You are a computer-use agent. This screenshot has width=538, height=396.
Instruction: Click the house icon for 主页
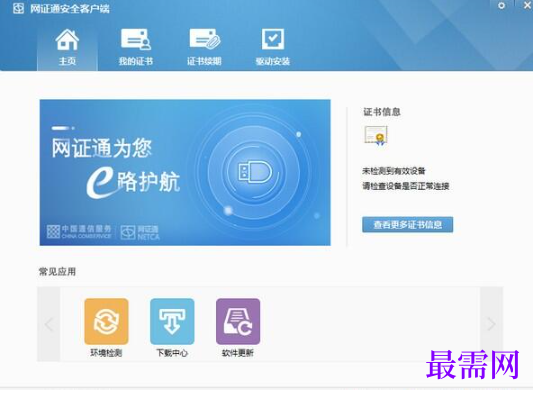pyautogui.click(x=67, y=39)
